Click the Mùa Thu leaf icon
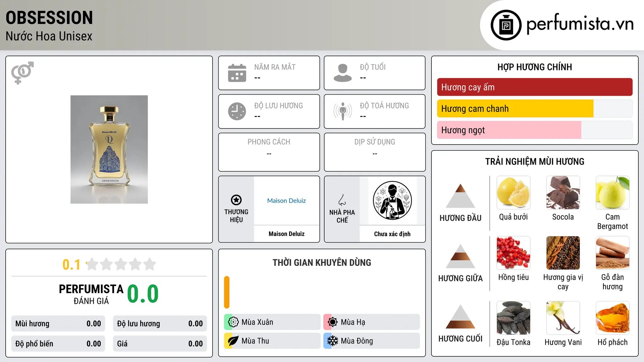The width and height of the screenshot is (644, 362). 233,341
